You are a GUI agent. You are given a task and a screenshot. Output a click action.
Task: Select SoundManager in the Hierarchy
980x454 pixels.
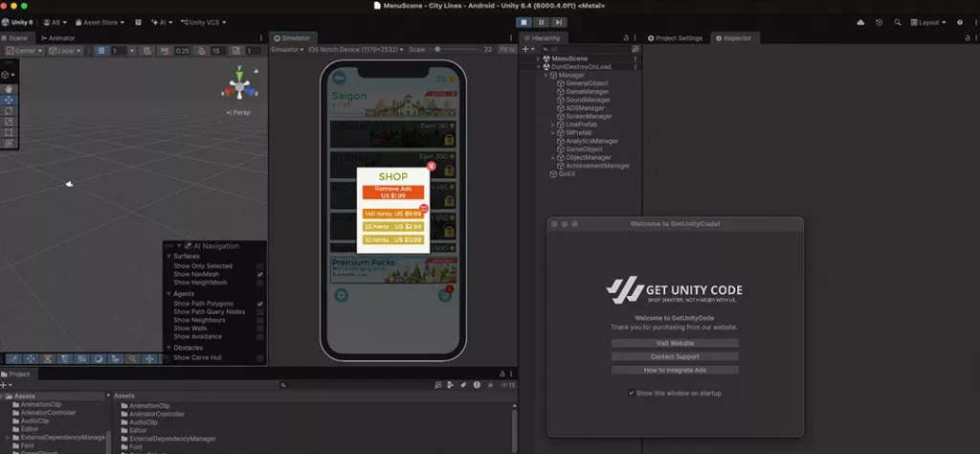tap(588, 100)
